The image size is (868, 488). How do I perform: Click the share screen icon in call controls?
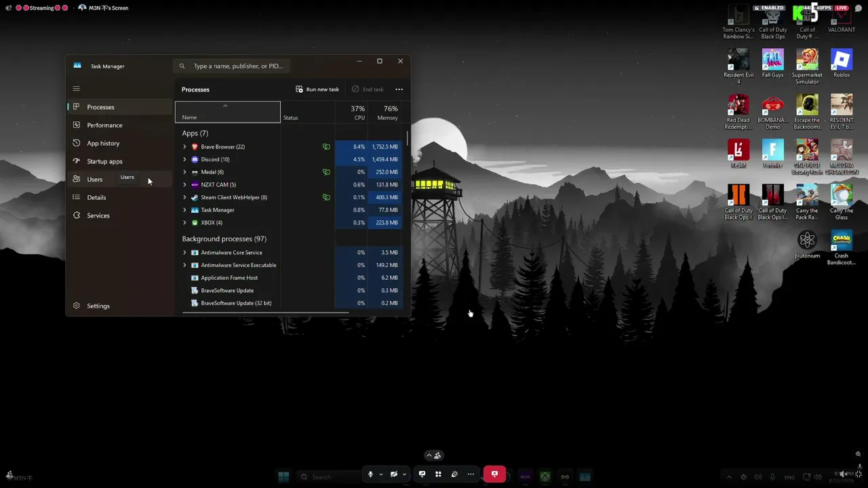click(x=422, y=474)
